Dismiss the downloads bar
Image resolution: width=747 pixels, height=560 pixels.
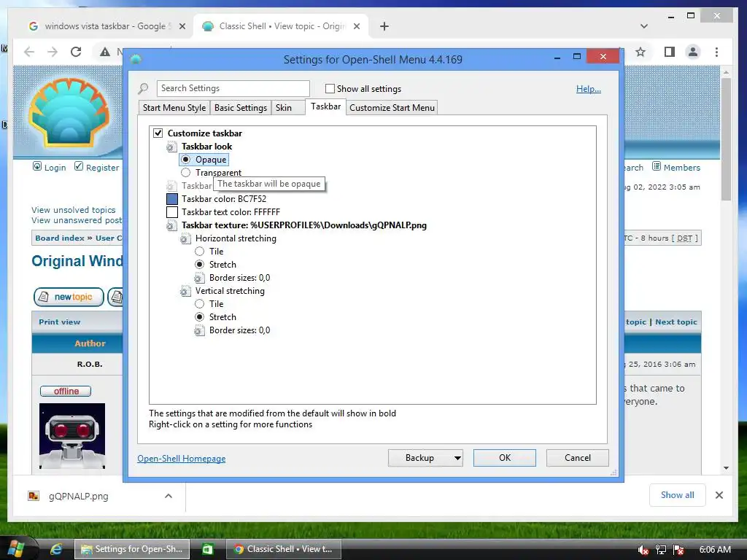click(719, 495)
